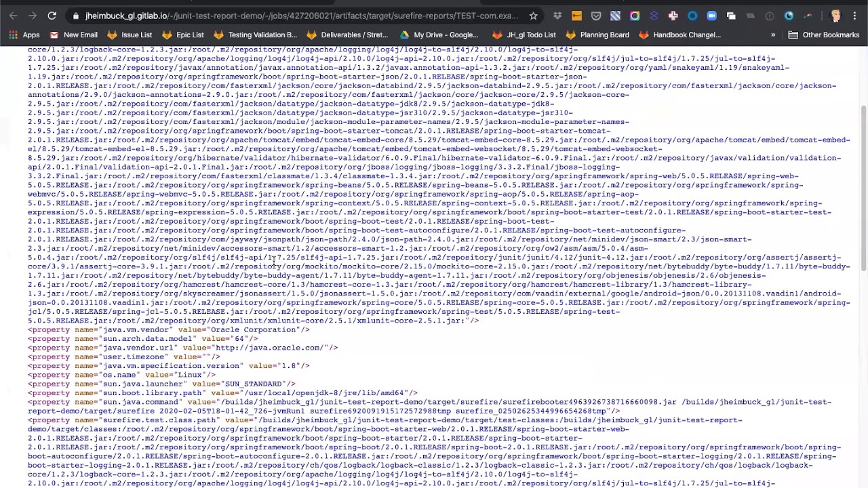Open the Handbook Changel... bookmark
868x488 pixels.
[679, 35]
